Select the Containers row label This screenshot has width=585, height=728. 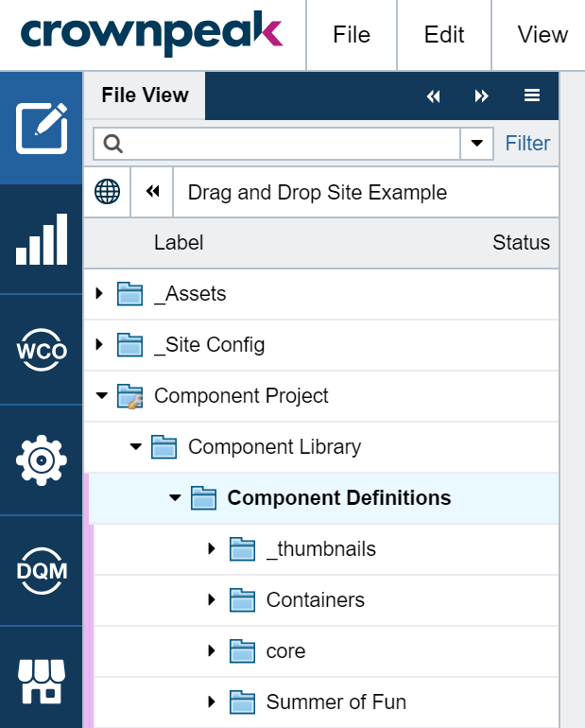click(316, 599)
